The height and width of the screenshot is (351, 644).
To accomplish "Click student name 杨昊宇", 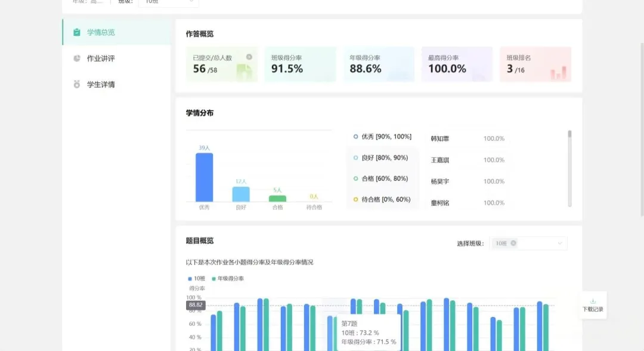I will (x=440, y=181).
